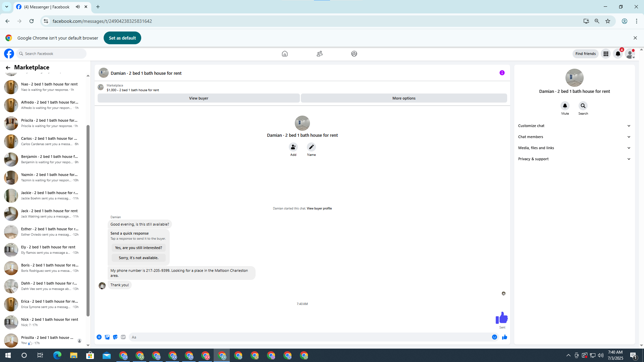644x362 pixels.
Task: Open the Friends tab in top navigation
Action: 319,54
